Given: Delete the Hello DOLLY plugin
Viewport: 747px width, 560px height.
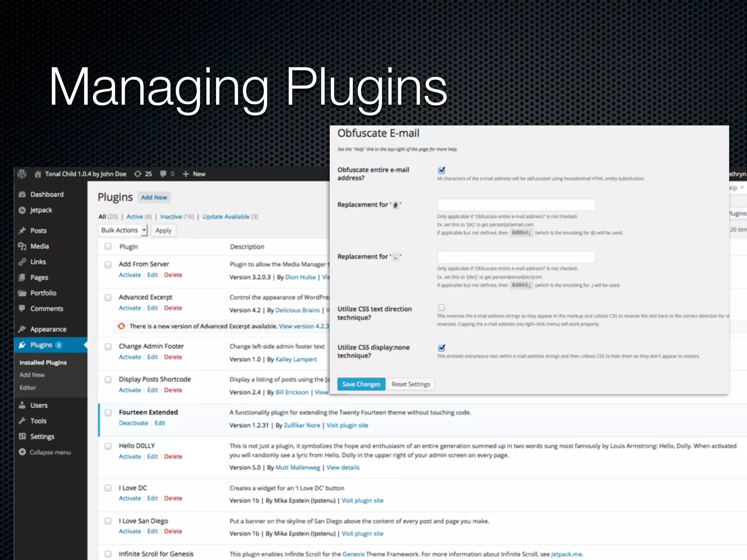Looking at the screenshot, I should coord(173,456).
